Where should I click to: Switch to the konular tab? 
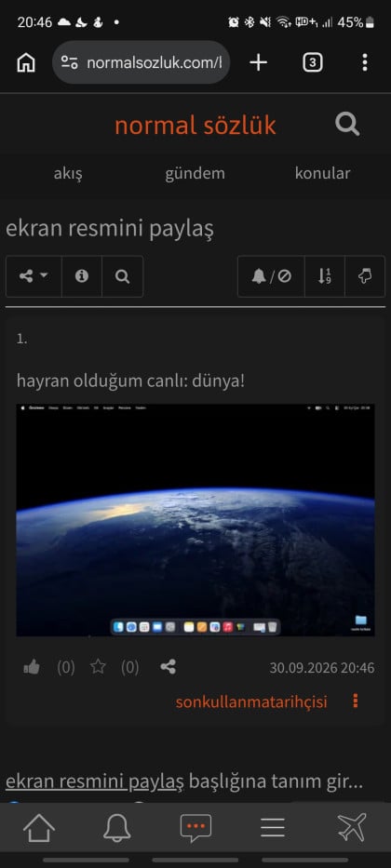322,173
